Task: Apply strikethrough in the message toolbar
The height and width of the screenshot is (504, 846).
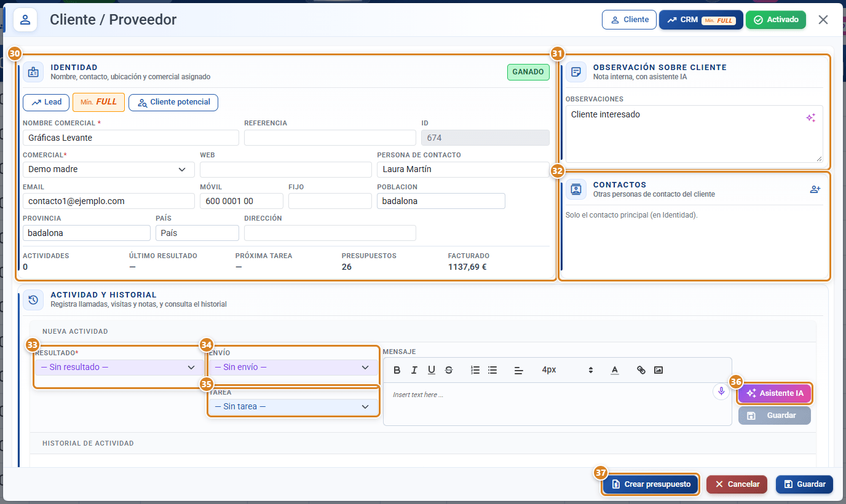Action: pos(448,370)
